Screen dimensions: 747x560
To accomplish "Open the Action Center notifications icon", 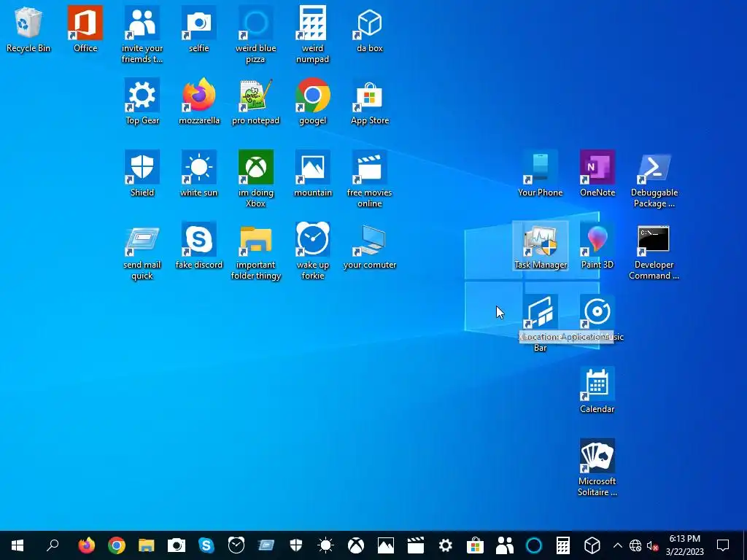I will tap(723, 545).
